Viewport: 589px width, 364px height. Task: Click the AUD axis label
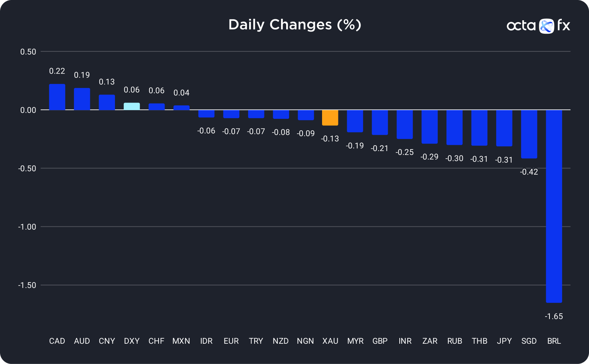tap(82, 341)
